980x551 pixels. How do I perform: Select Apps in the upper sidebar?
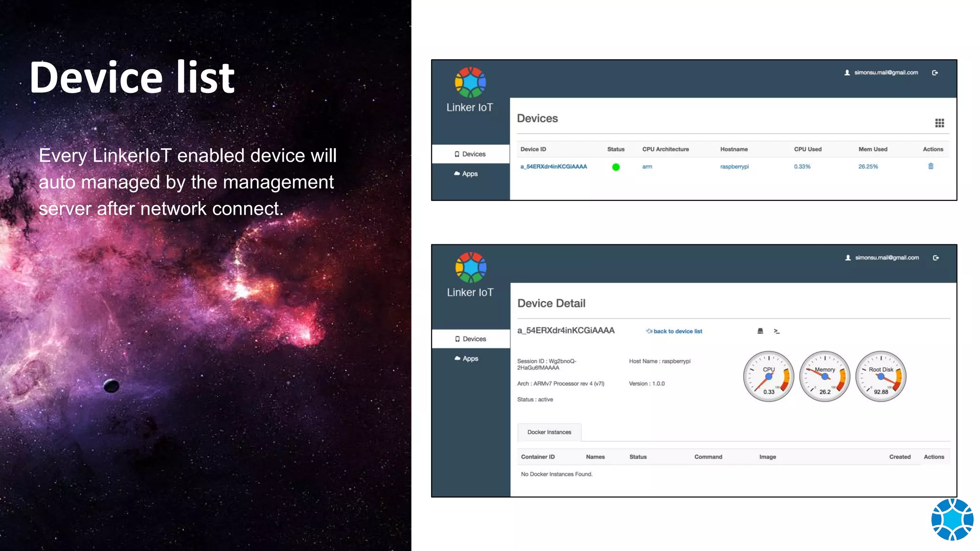[466, 174]
